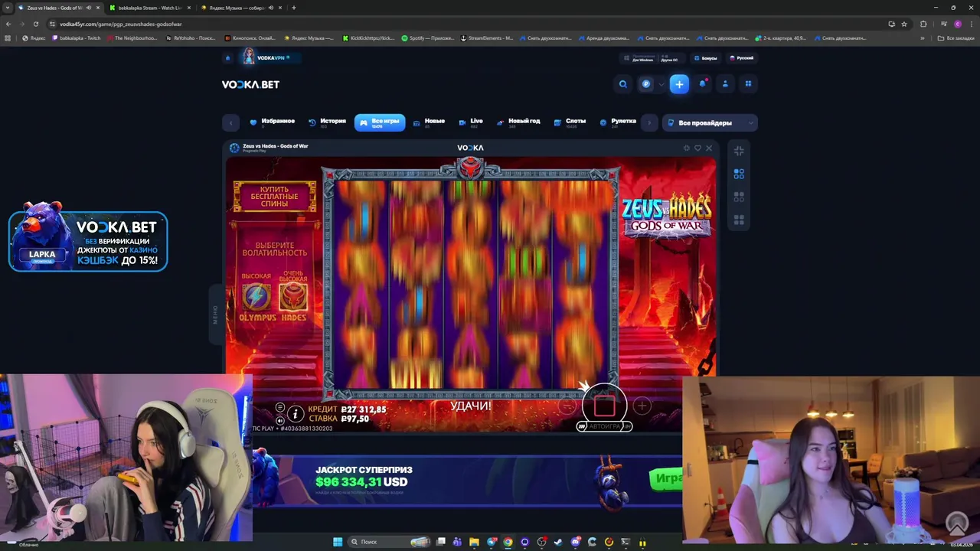Open the Русский language selector
This screenshot has height=551, width=980.
click(741, 58)
